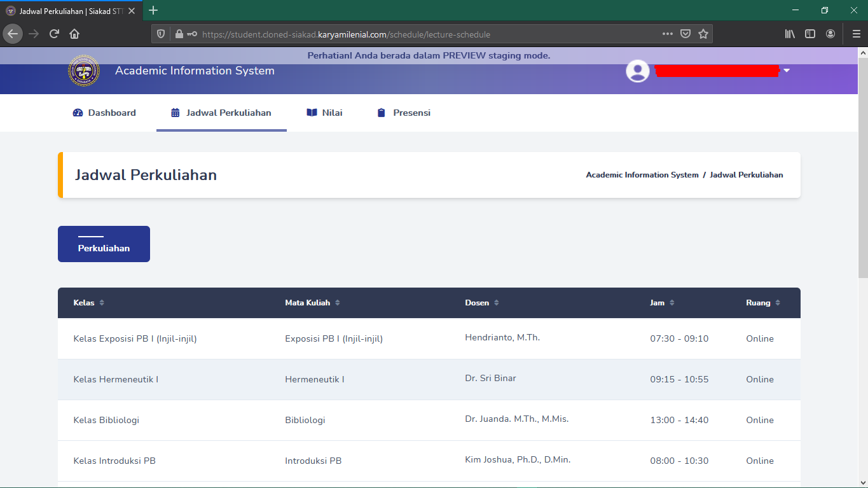This screenshot has width=868, height=488.
Task: Click lecturer Dr. Sri Binar
Action: [490, 379]
